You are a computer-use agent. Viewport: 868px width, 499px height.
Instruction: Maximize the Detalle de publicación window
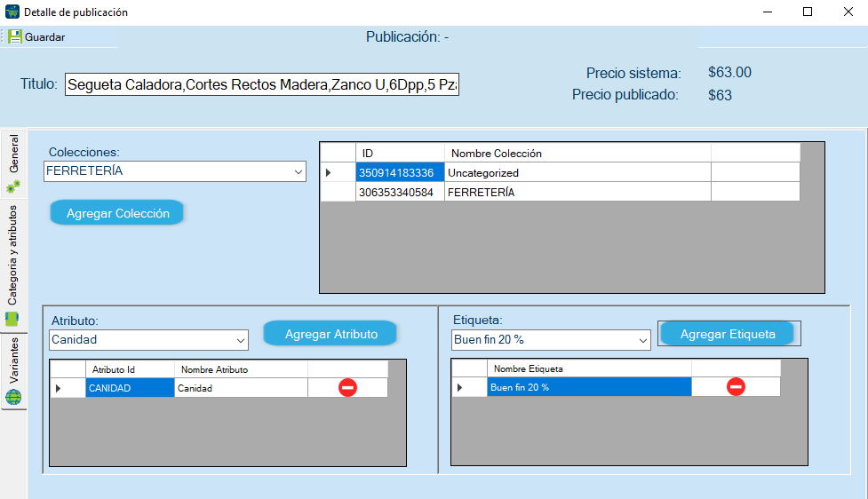(x=808, y=12)
